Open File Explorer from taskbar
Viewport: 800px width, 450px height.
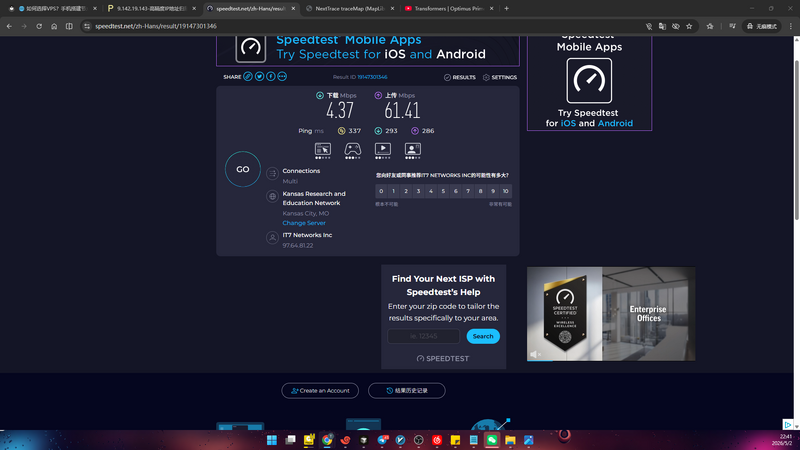coord(510,440)
